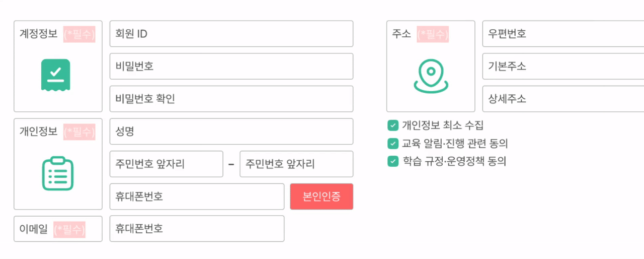Select the 비밀번호 확인 input box
The height and width of the screenshot is (259, 644).
pyautogui.click(x=231, y=99)
